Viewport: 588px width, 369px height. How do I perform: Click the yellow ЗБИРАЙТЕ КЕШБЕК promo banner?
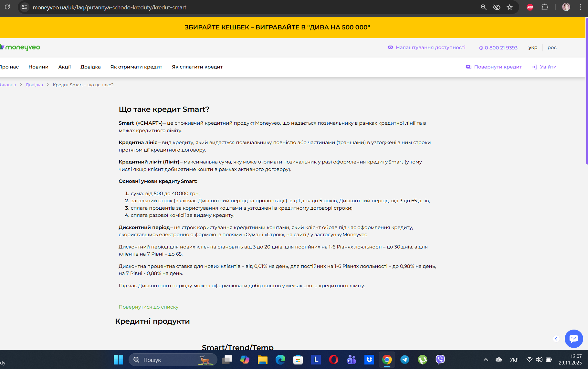pos(292,27)
